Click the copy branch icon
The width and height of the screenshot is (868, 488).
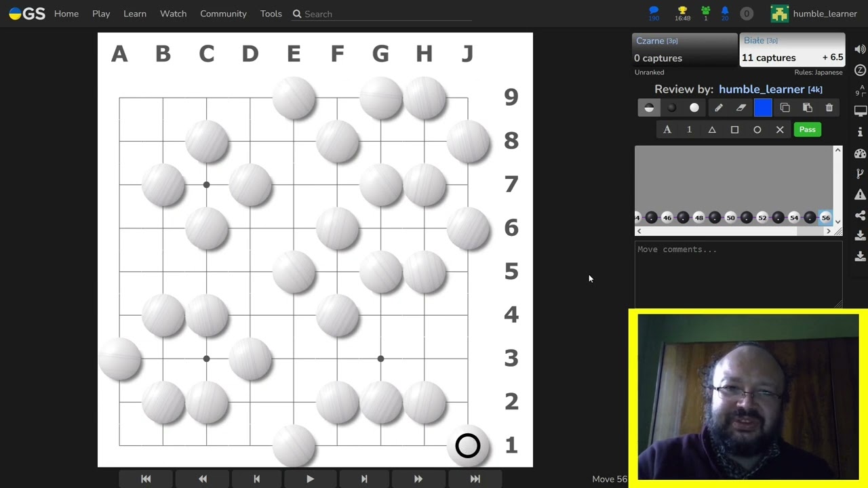785,108
